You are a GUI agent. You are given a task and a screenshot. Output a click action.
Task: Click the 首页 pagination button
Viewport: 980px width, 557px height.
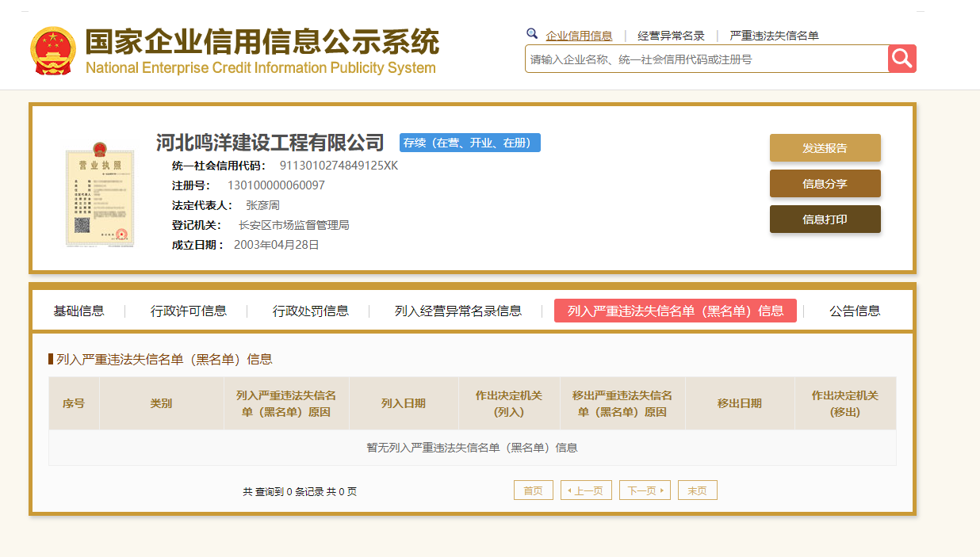tap(534, 490)
